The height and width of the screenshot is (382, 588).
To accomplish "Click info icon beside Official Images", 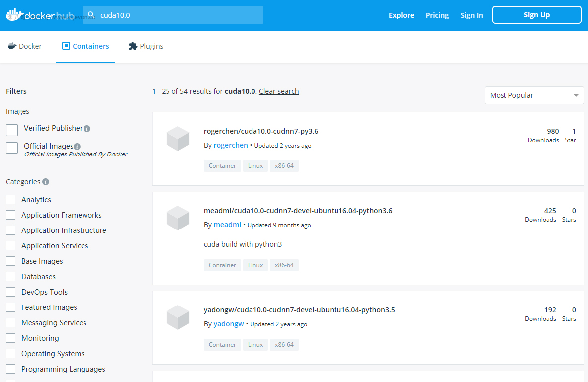I will coord(77,146).
